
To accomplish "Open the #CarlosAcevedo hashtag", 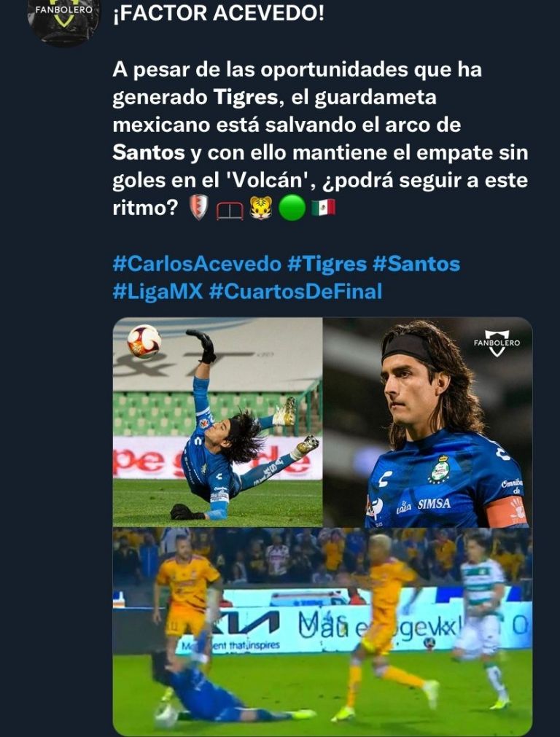I will coord(197,264).
